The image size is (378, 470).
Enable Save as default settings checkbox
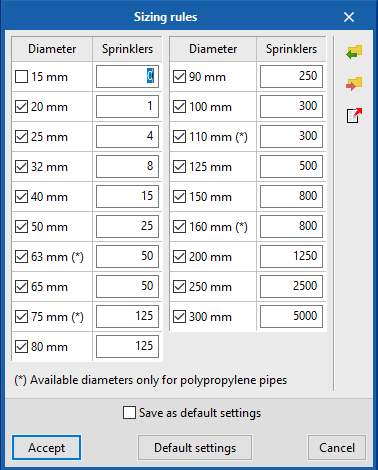[x=129, y=413]
